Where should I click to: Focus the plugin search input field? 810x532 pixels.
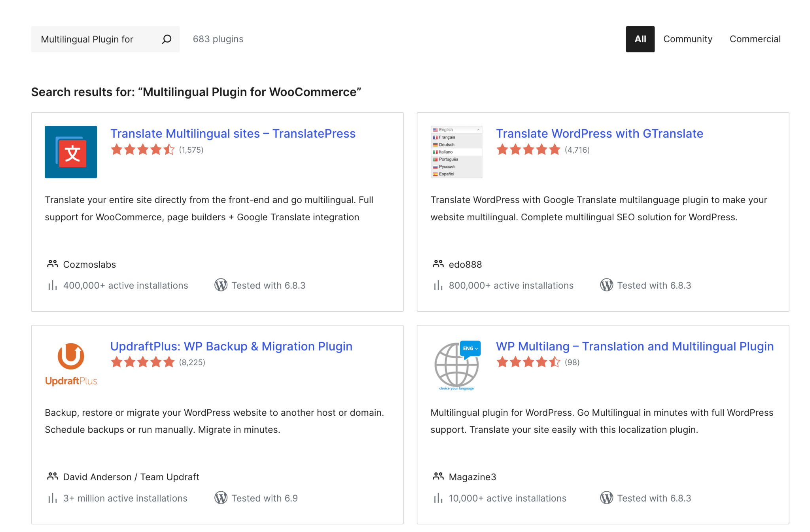[x=95, y=39]
